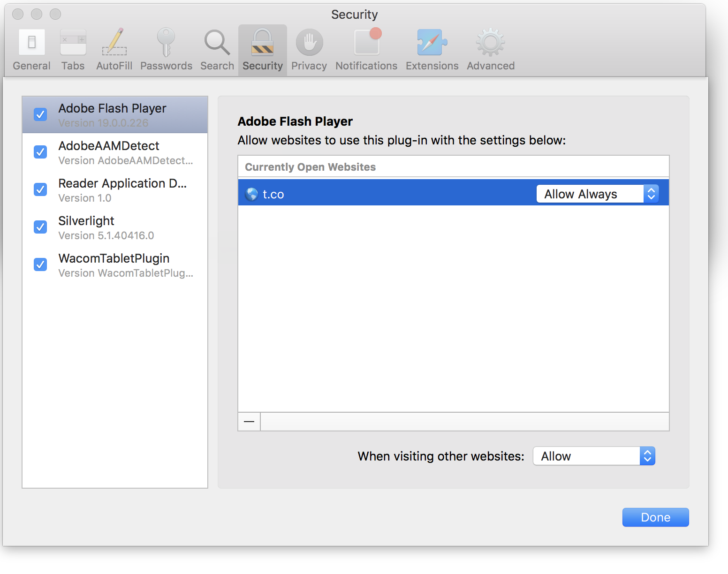Click the Notifications tab label
Viewport: 728px width, 574px height.
click(x=366, y=66)
